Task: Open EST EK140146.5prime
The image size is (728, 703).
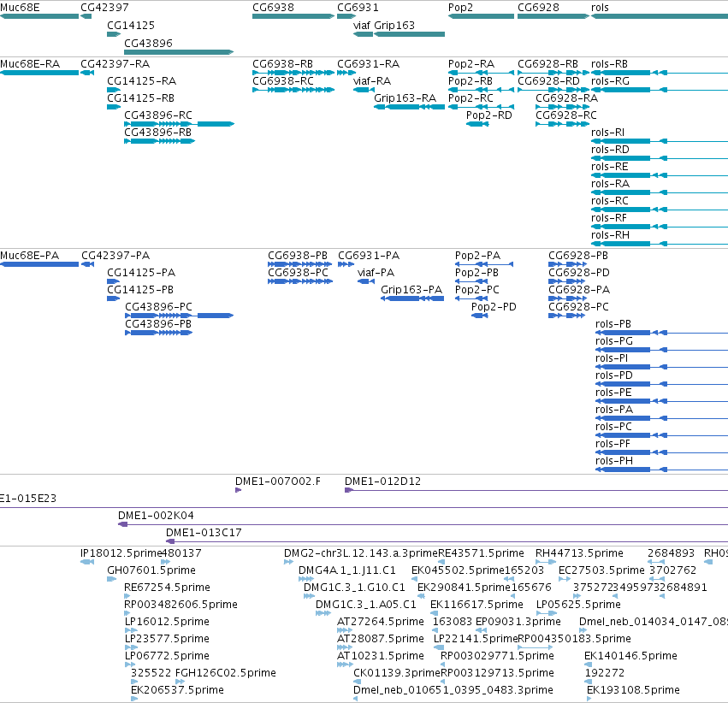Action: click(x=630, y=656)
